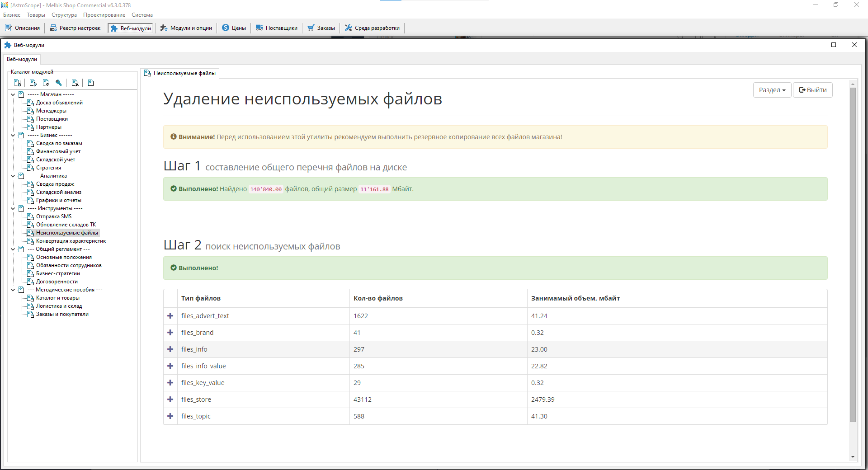Image resolution: width=868 pixels, height=470 pixels.
Task: Open Доска объявлений in the module tree
Action: 59,103
